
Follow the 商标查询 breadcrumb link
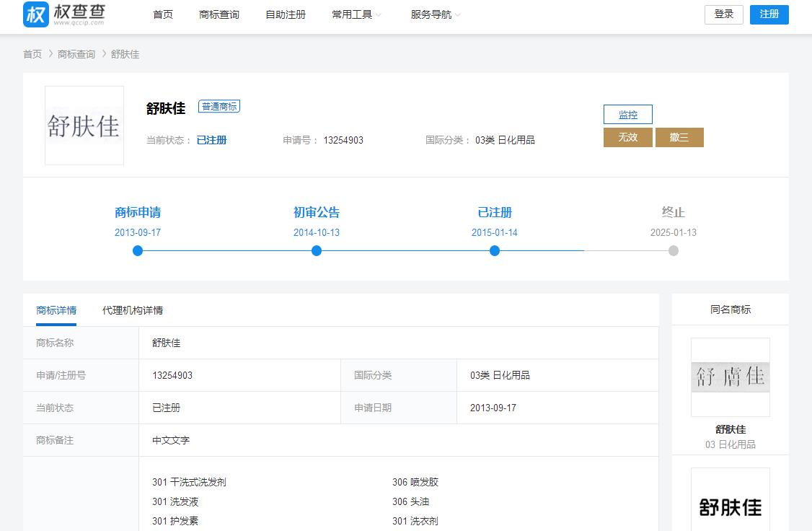[x=76, y=54]
